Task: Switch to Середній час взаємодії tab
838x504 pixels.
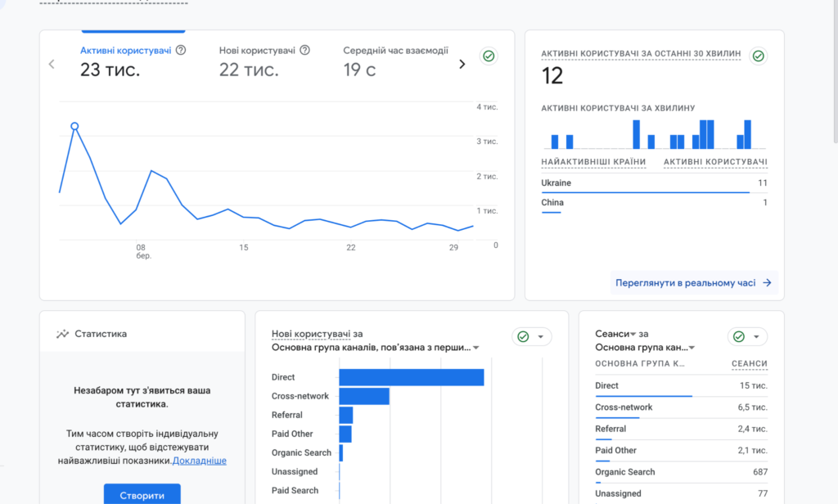Action: tap(395, 51)
